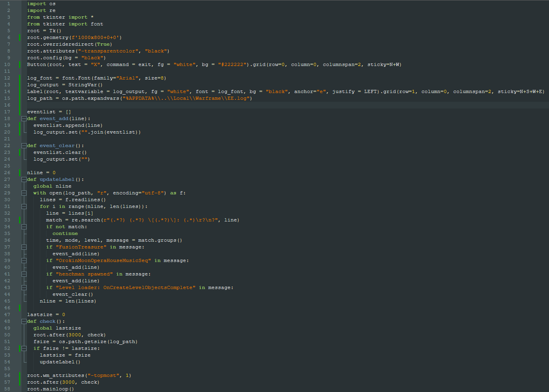The height and width of the screenshot is (392, 549).
Task: Fold the OrokinMoonOperaHouseMusicSeq if block
Action: 24,260
